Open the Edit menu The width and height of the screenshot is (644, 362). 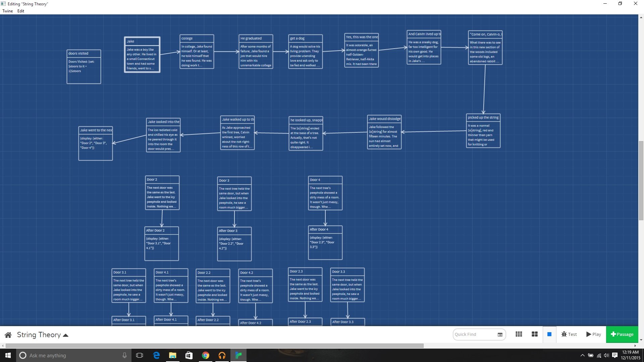[x=20, y=11]
